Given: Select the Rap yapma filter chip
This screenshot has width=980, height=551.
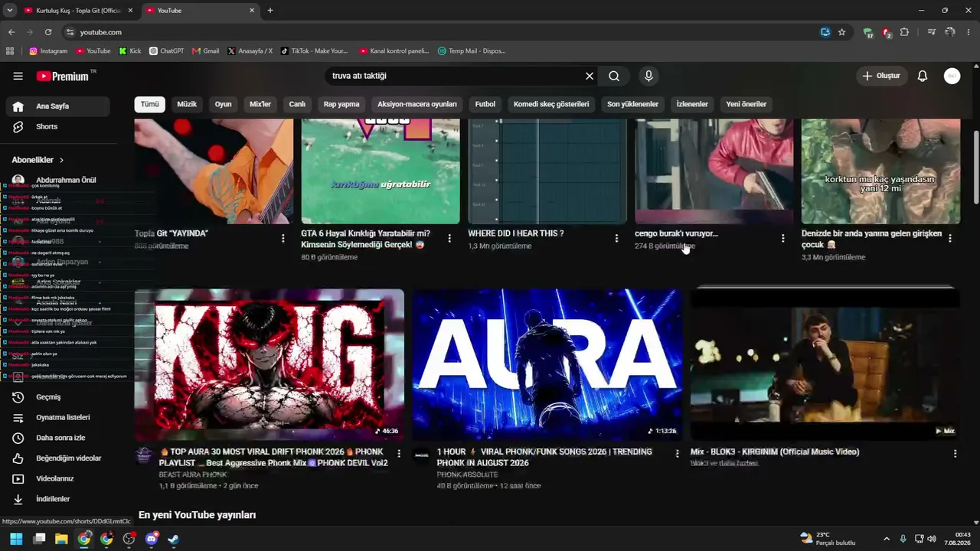Looking at the screenshot, I should click(x=341, y=104).
